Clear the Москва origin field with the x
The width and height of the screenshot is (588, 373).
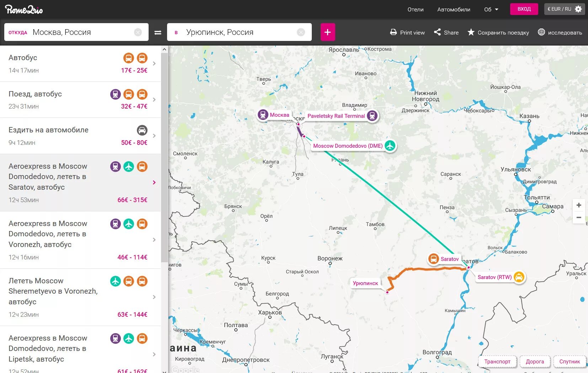[x=138, y=32]
